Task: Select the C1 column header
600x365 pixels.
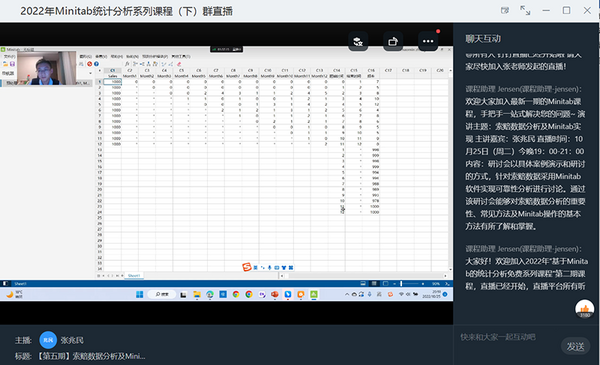Action: point(112,70)
